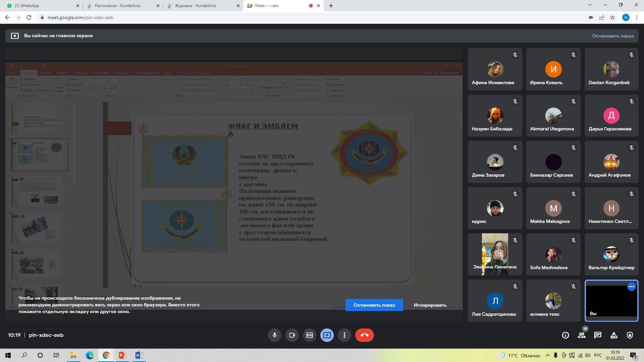The image size is (644, 362).
Task: Open host controls shield icon
Action: 630,335
